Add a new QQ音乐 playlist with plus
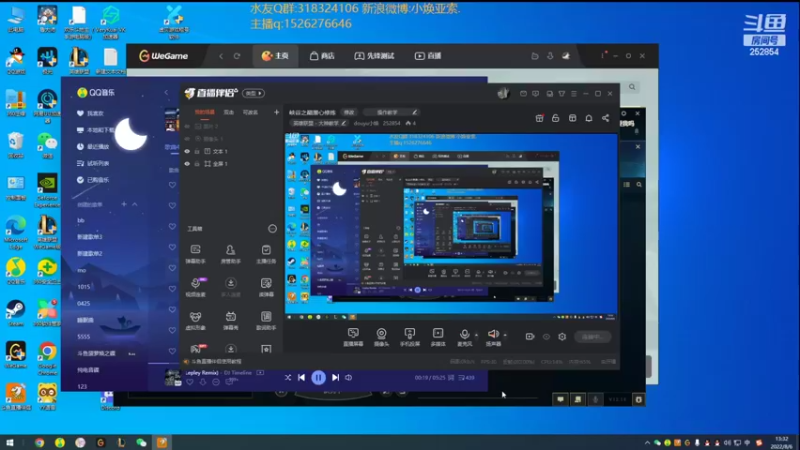 (x=123, y=204)
